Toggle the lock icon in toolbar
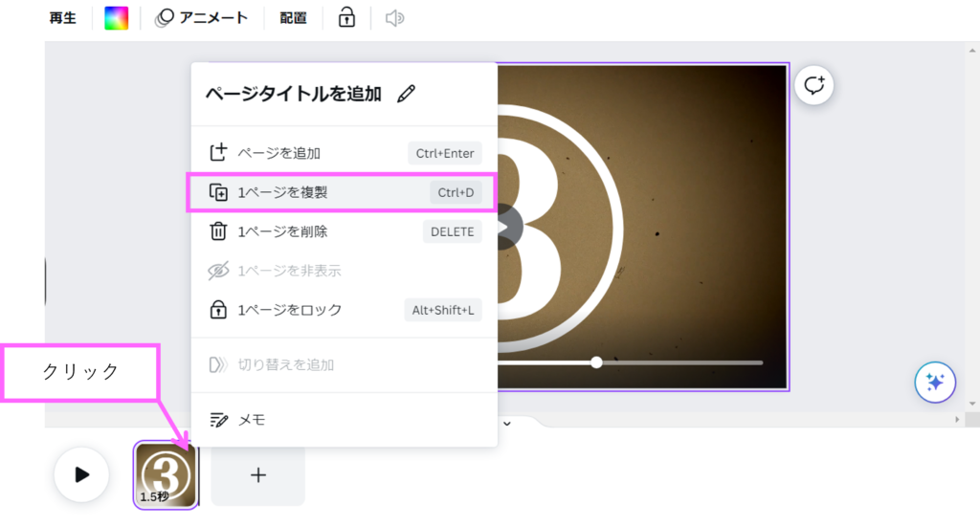Viewport: 980px width, 526px height. point(346,18)
